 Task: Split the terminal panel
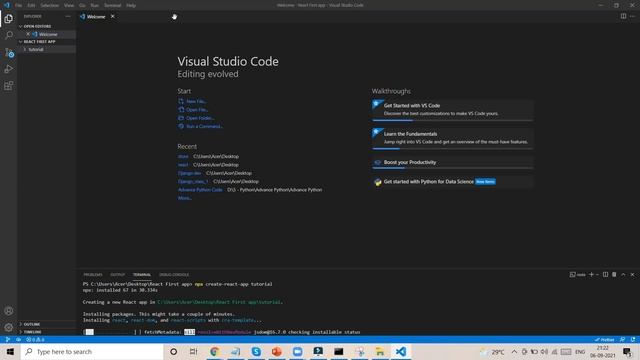click(x=606, y=275)
